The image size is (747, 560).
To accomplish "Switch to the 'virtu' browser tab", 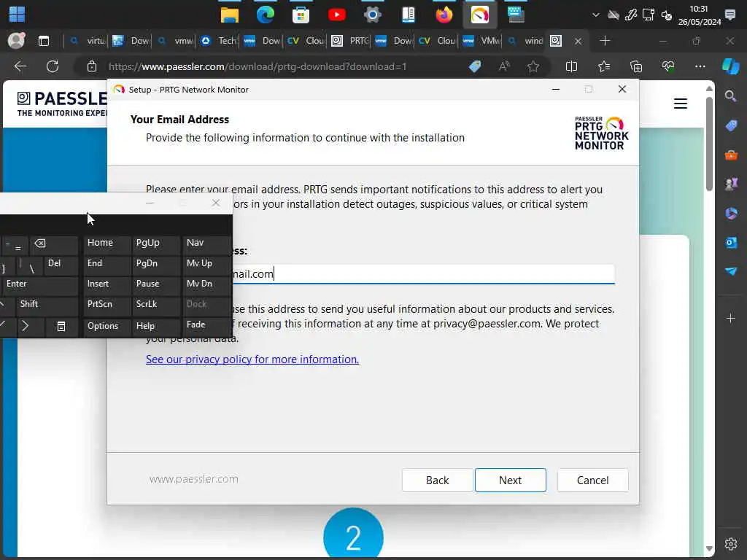I will [x=88, y=41].
